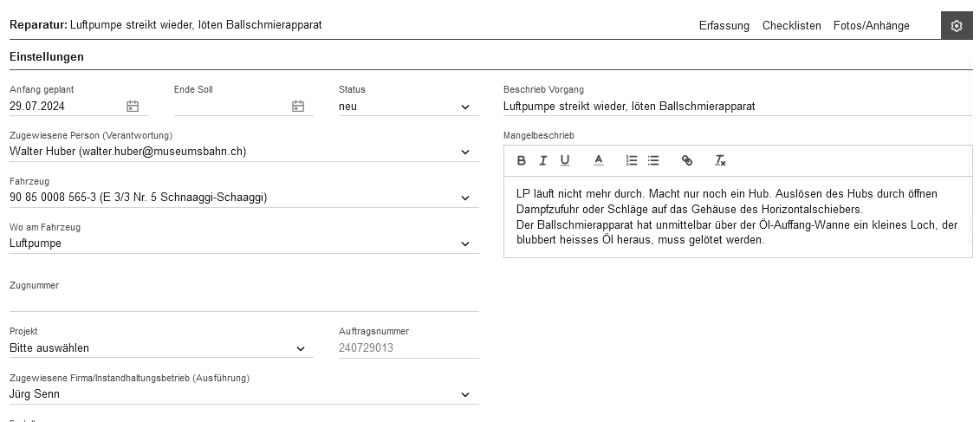Image resolution: width=980 pixels, height=422 pixels.
Task: Switch to the Checklisten tab
Action: (791, 26)
